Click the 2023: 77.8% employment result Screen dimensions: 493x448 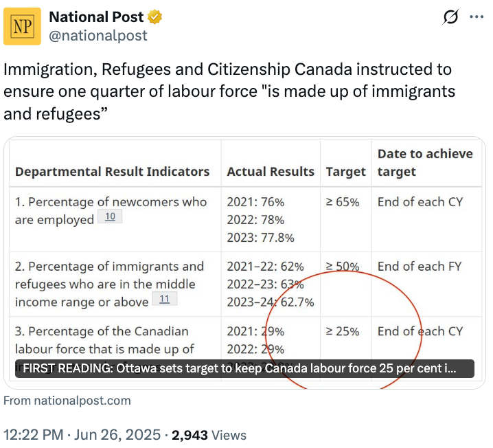pos(261,238)
